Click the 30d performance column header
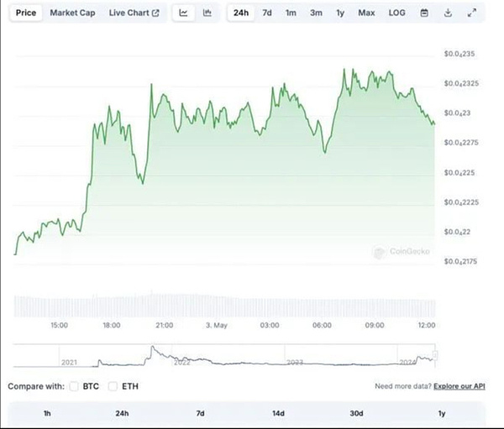 (356, 413)
